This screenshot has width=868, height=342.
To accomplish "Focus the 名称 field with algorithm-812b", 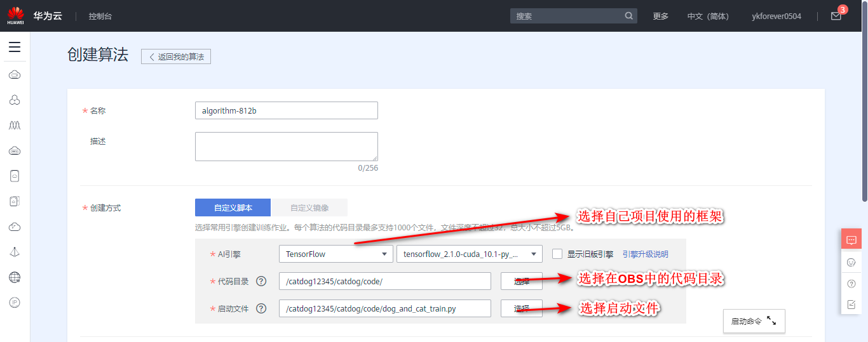I will pos(287,110).
